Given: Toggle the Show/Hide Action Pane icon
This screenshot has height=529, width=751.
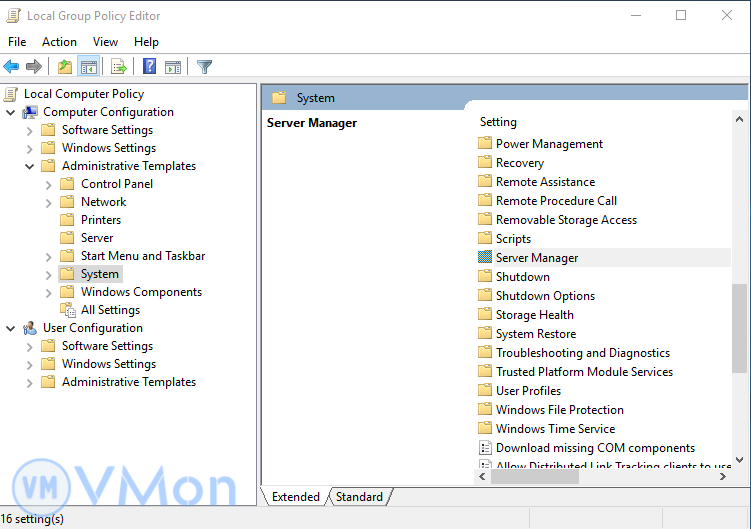Looking at the screenshot, I should [x=173, y=67].
